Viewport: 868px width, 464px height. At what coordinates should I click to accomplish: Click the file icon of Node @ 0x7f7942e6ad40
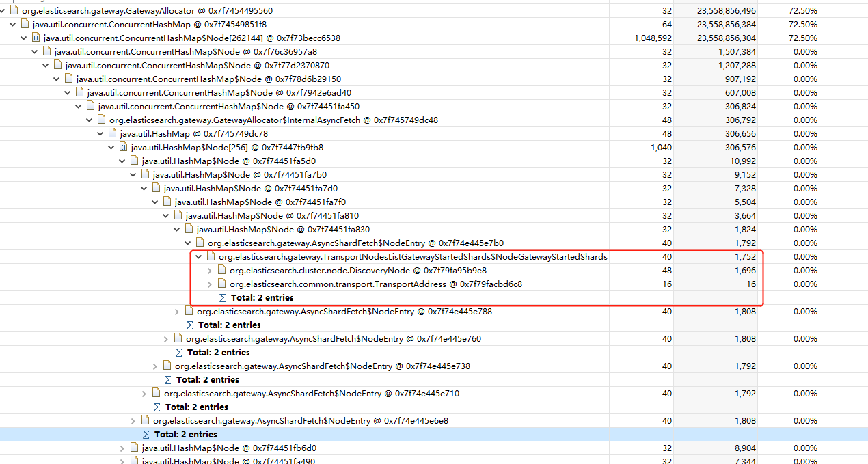80,93
